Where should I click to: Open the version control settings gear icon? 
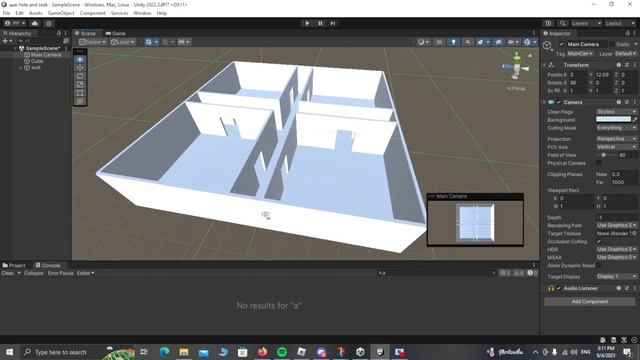click(49, 23)
